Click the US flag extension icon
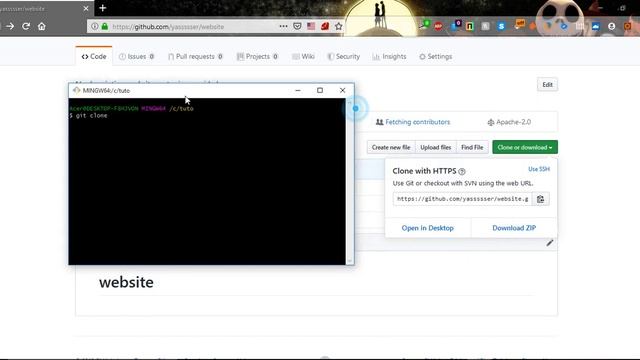Image resolution: width=640 pixels, height=360 pixels. click(311, 27)
